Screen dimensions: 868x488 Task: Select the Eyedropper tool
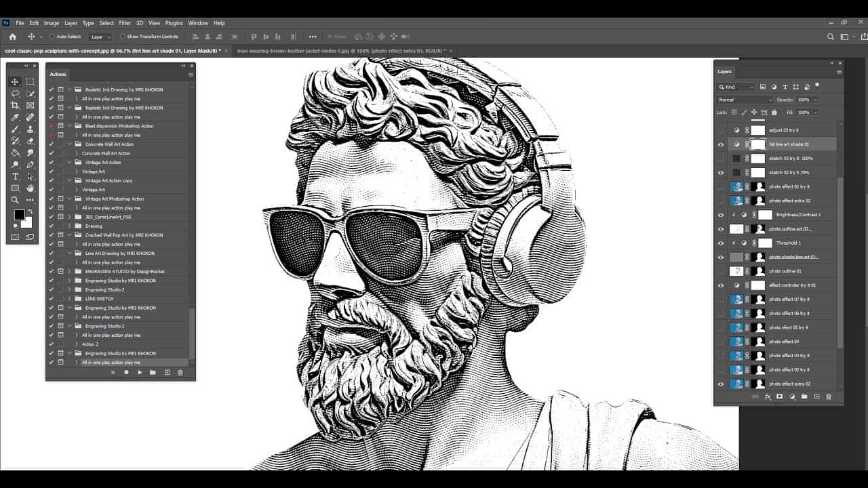pyautogui.click(x=15, y=117)
